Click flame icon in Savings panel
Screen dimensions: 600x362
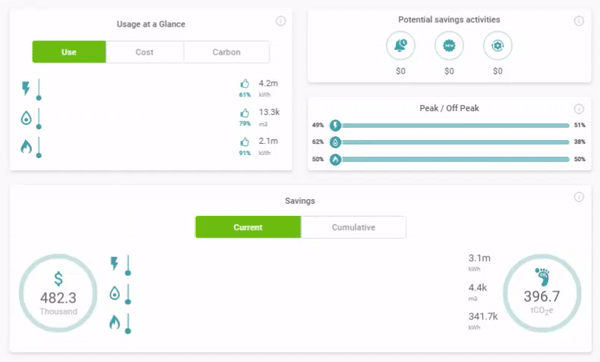click(x=114, y=322)
